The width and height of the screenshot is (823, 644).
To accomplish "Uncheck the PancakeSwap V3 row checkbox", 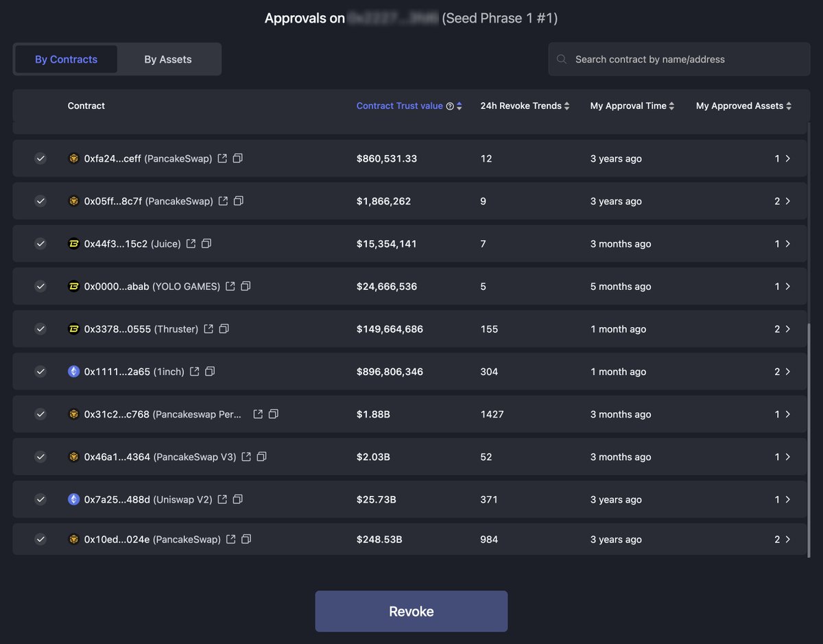I will pos(40,457).
